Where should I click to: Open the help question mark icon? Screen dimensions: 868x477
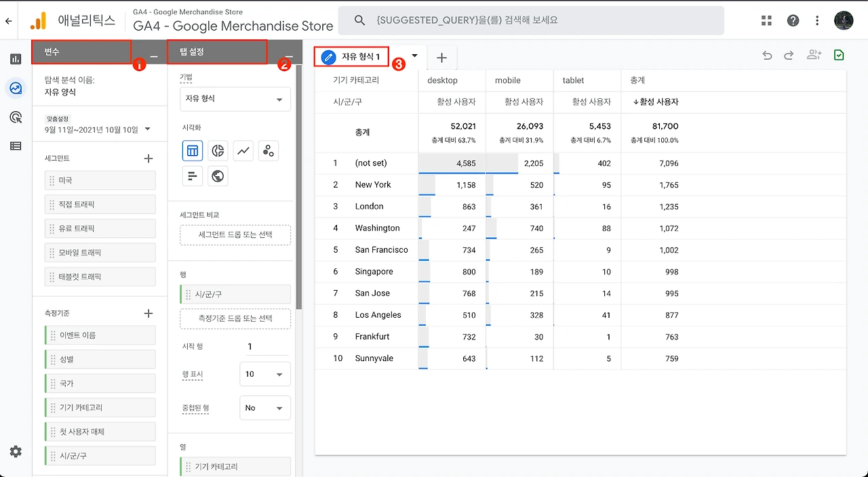coord(793,20)
